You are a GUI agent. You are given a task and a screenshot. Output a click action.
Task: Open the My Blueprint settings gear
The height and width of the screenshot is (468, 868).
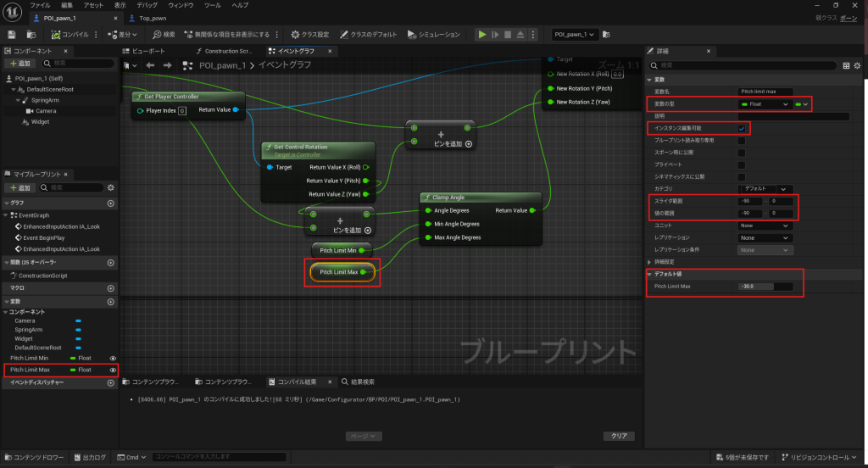point(110,187)
